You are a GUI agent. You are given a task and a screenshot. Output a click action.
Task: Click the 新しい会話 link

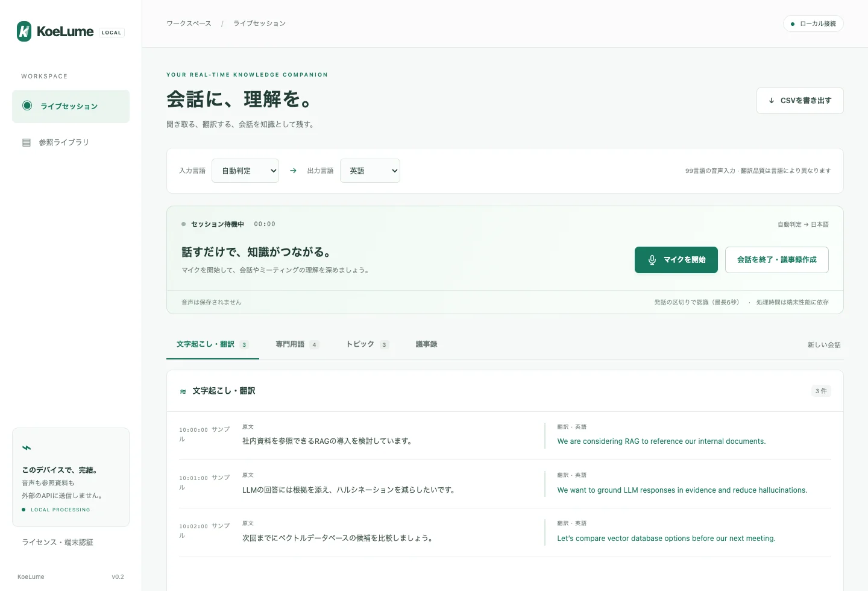[x=824, y=345]
